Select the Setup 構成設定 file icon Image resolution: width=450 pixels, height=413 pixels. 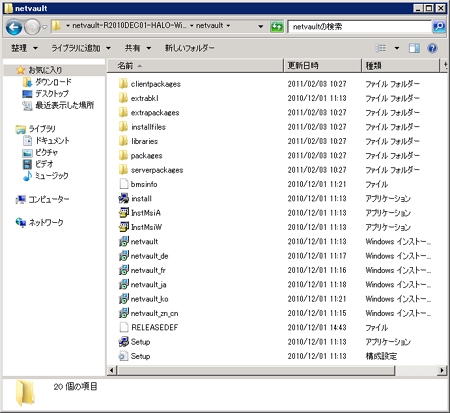pos(124,356)
